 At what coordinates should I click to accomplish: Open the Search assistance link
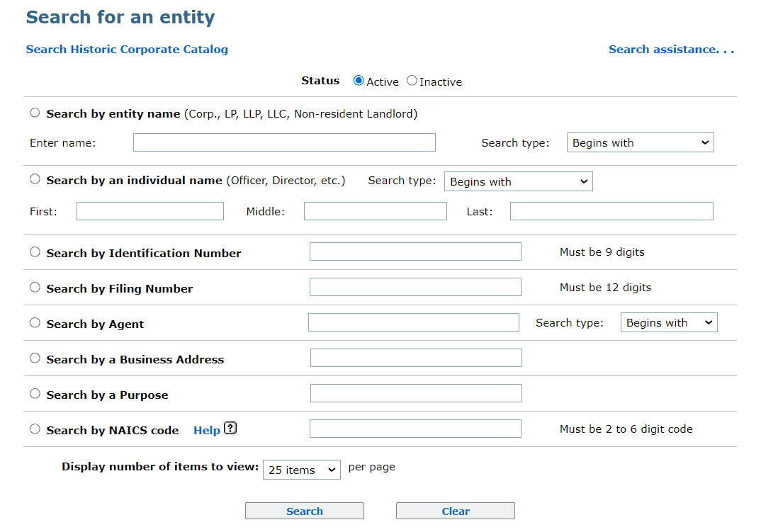click(671, 49)
